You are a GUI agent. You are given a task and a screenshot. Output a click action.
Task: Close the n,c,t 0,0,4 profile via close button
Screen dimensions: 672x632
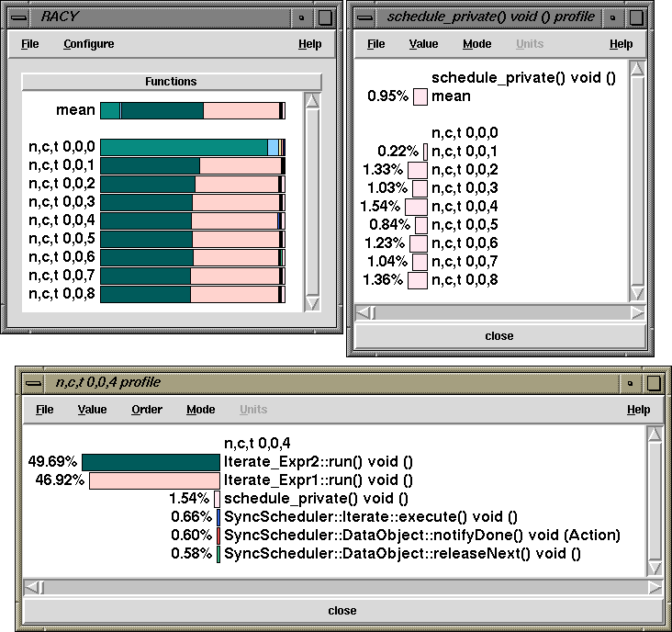[342, 611]
